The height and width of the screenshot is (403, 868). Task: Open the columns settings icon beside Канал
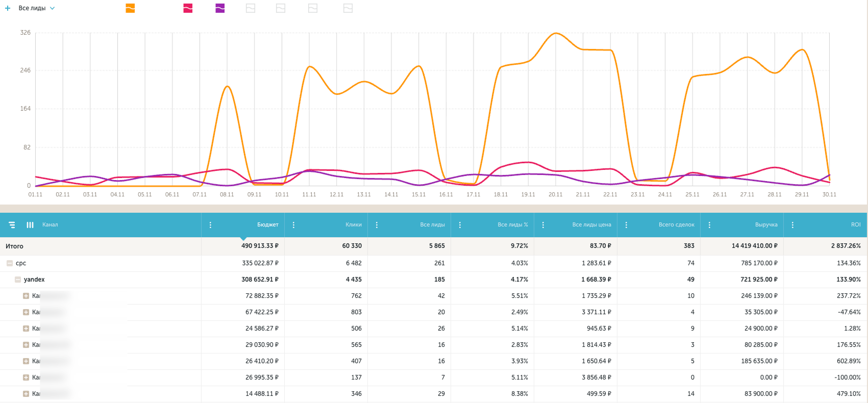(30, 225)
